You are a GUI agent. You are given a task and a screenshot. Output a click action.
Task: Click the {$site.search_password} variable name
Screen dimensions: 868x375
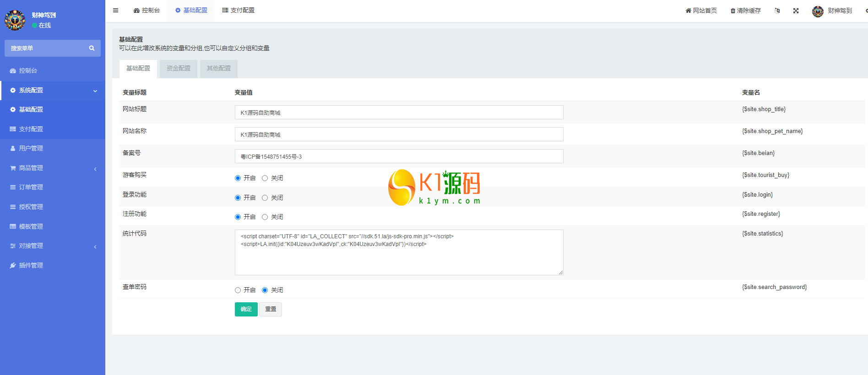[774, 287]
